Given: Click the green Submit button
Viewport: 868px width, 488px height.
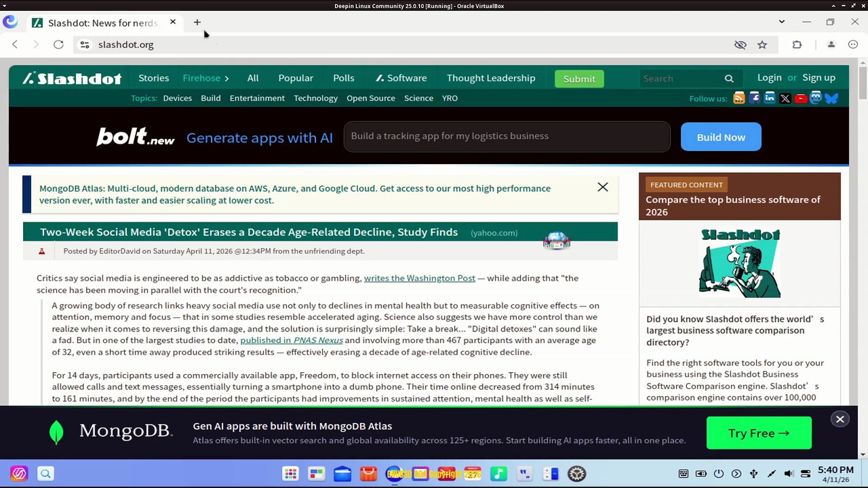Looking at the screenshot, I should [579, 79].
